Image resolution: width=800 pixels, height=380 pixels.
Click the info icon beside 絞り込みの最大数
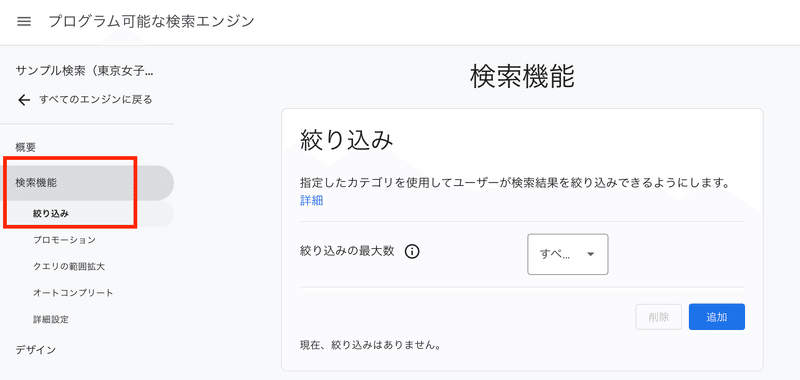(x=412, y=251)
